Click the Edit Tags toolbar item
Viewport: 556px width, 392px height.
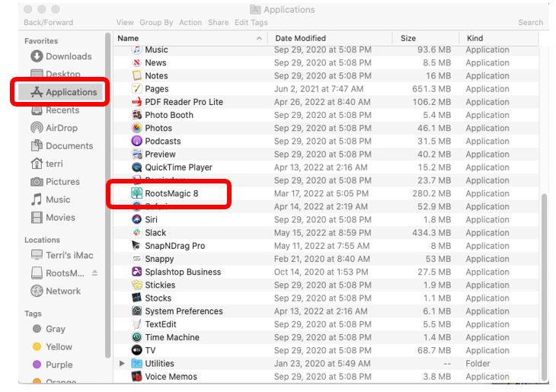point(251,23)
